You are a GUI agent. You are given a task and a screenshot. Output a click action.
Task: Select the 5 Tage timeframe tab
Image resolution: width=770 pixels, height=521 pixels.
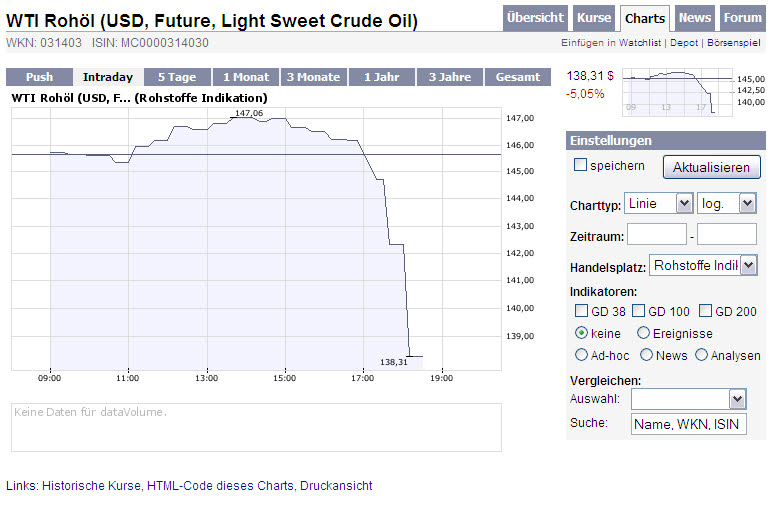(177, 77)
